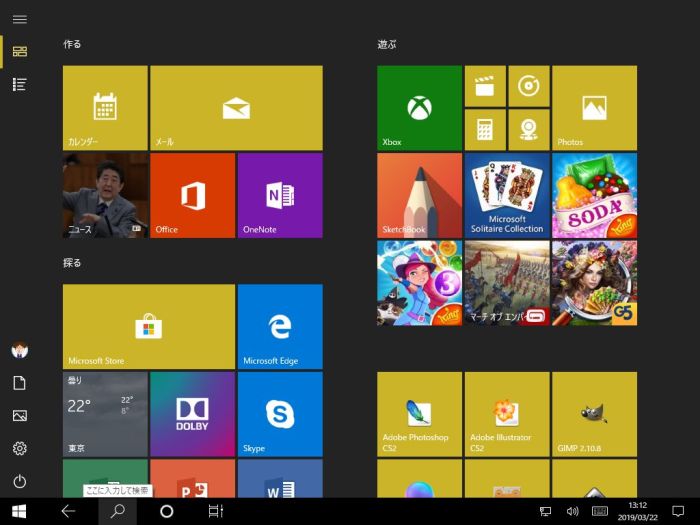Expand the hamburger menu at top left
Image resolution: width=700 pixels, height=525 pixels.
(19, 19)
